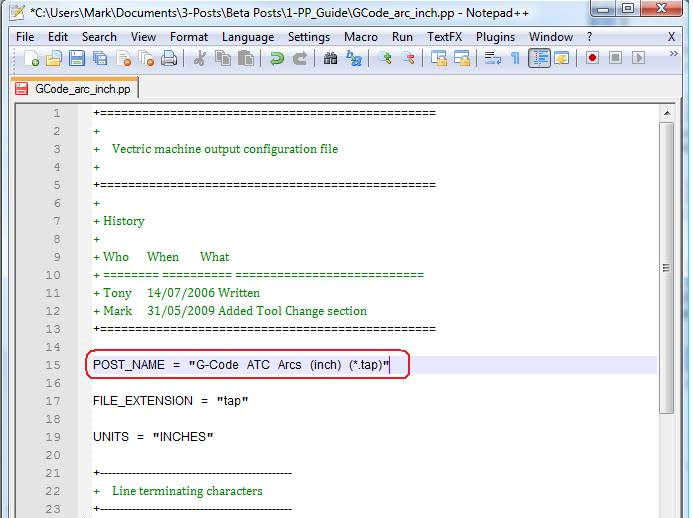This screenshot has width=693, height=518.
Task: Open the Search menu
Action: [x=99, y=37]
